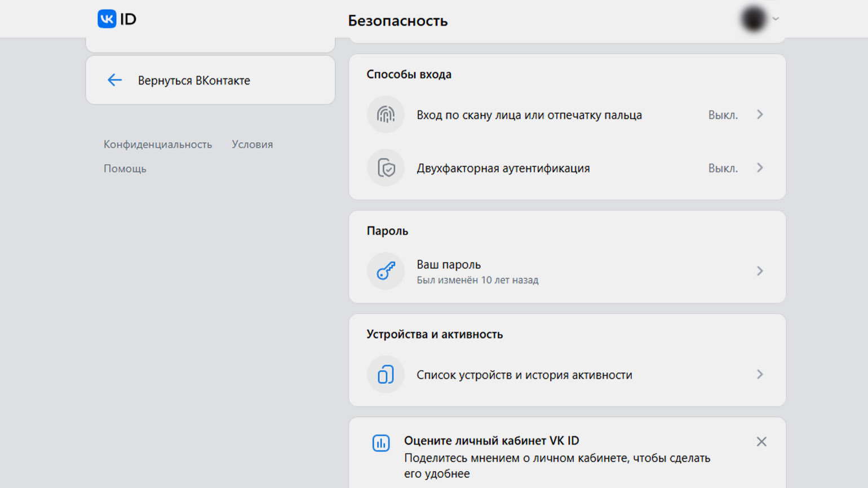Click the VK ID logo
This screenshot has width=868, height=488.
[x=117, y=19]
